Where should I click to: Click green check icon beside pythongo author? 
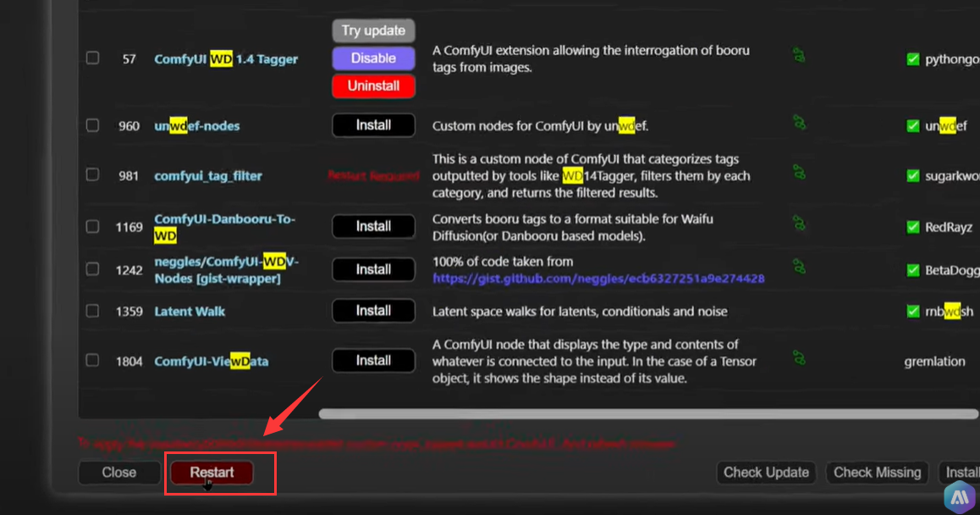[x=912, y=59]
